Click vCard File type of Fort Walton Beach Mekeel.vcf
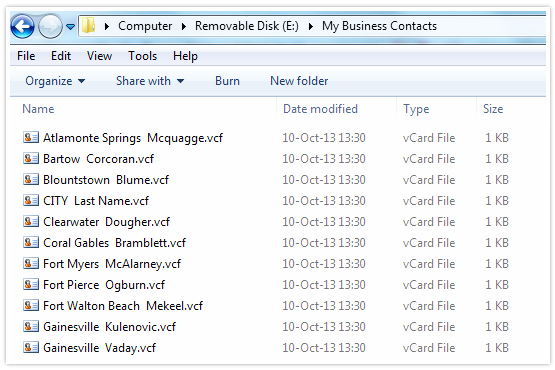The image size is (555, 370). click(x=429, y=306)
